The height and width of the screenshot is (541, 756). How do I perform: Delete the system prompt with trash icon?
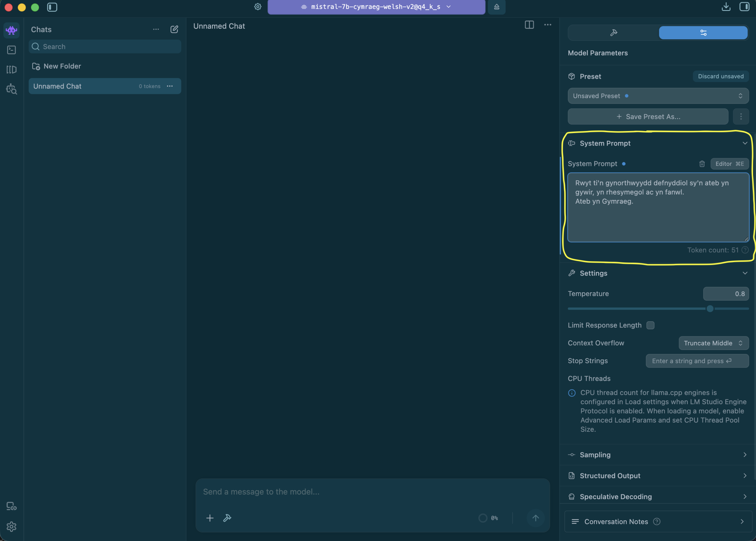coord(702,164)
